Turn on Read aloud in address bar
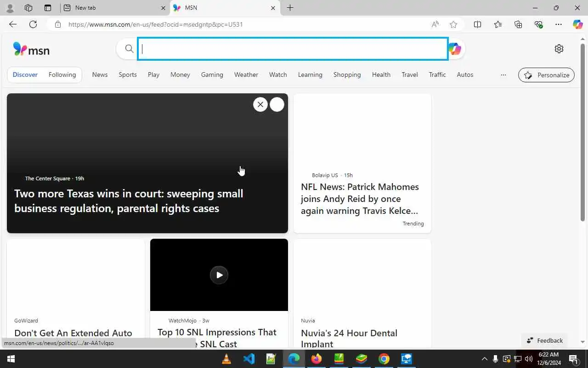588x368 pixels. click(x=435, y=24)
